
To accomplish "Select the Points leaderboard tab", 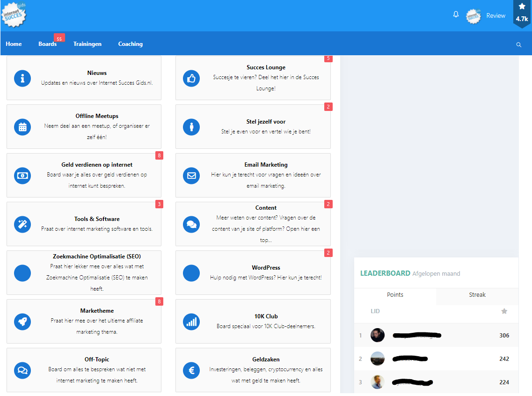I will [395, 295].
